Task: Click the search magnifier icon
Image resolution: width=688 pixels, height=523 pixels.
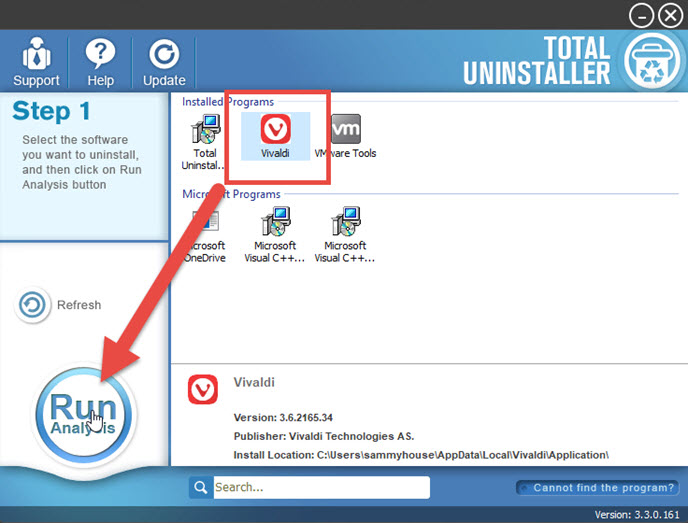Action: coord(201,487)
